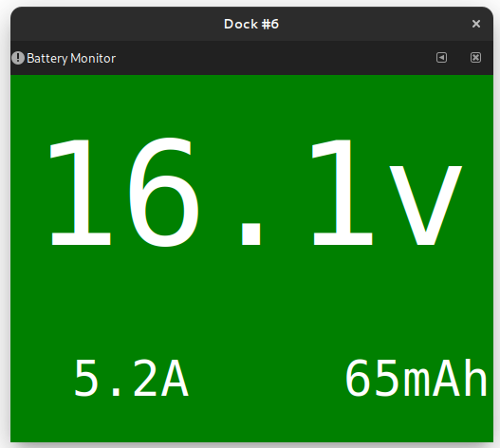500x448 pixels.
Task: Click the Dock #6 title text
Action: [x=251, y=25]
